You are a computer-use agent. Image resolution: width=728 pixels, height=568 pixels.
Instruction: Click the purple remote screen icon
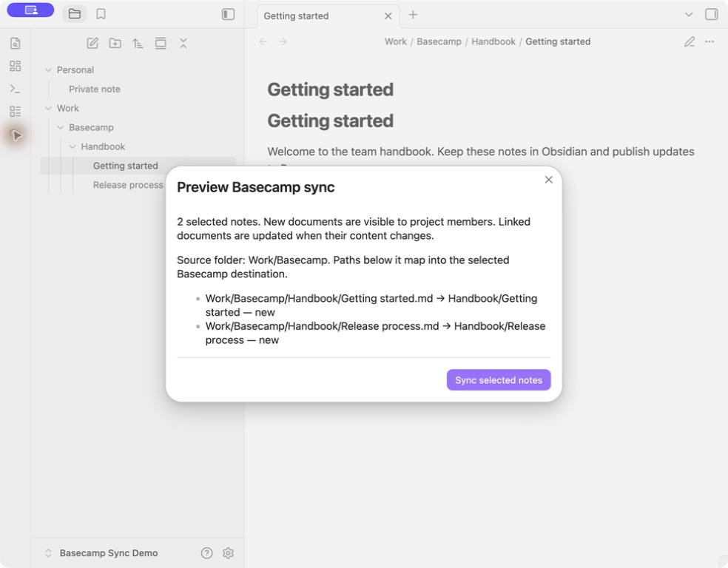coord(30,10)
